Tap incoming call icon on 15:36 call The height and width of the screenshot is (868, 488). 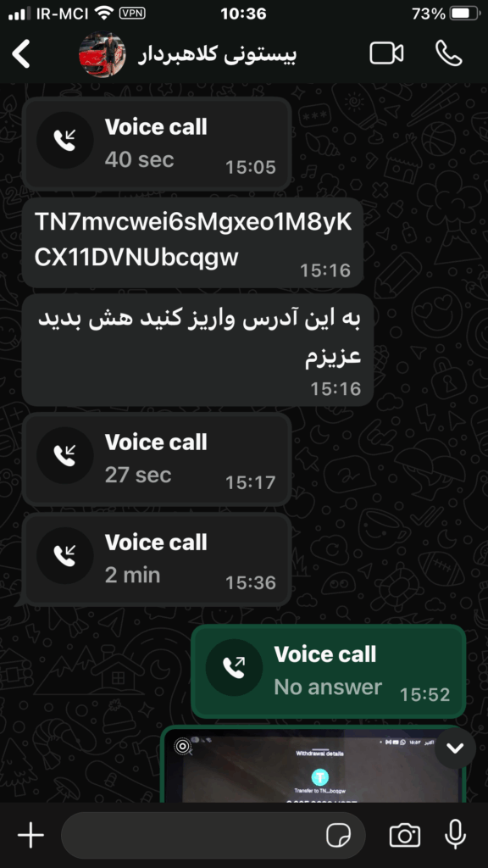pyautogui.click(x=64, y=555)
